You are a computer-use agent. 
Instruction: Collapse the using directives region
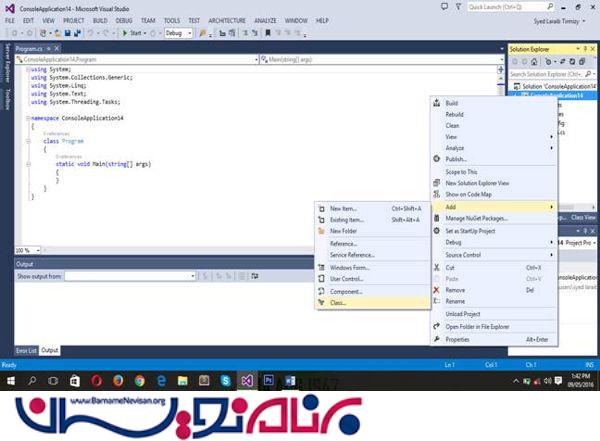pyautogui.click(x=28, y=70)
